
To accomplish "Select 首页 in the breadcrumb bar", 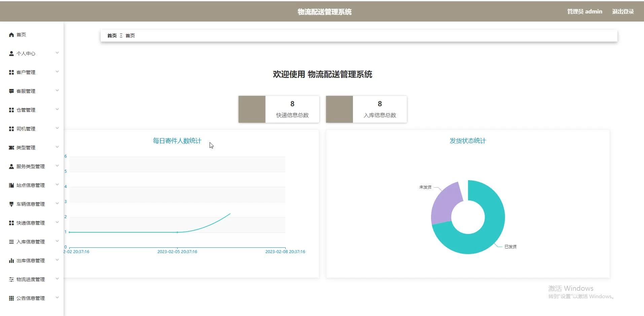I will point(112,36).
